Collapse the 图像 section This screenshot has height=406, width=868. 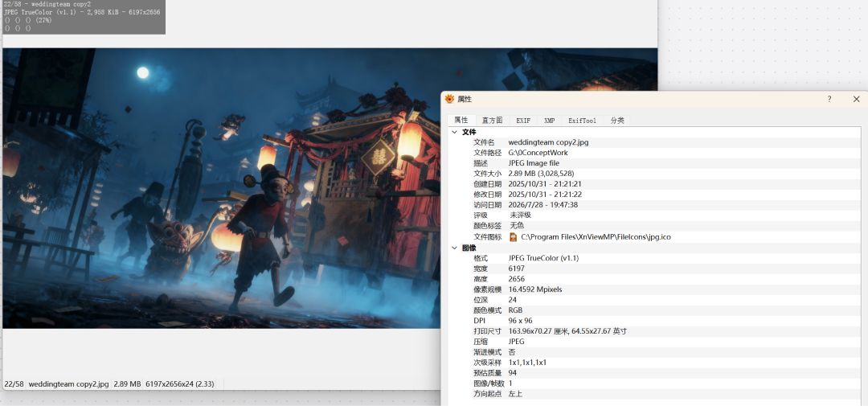coord(454,248)
